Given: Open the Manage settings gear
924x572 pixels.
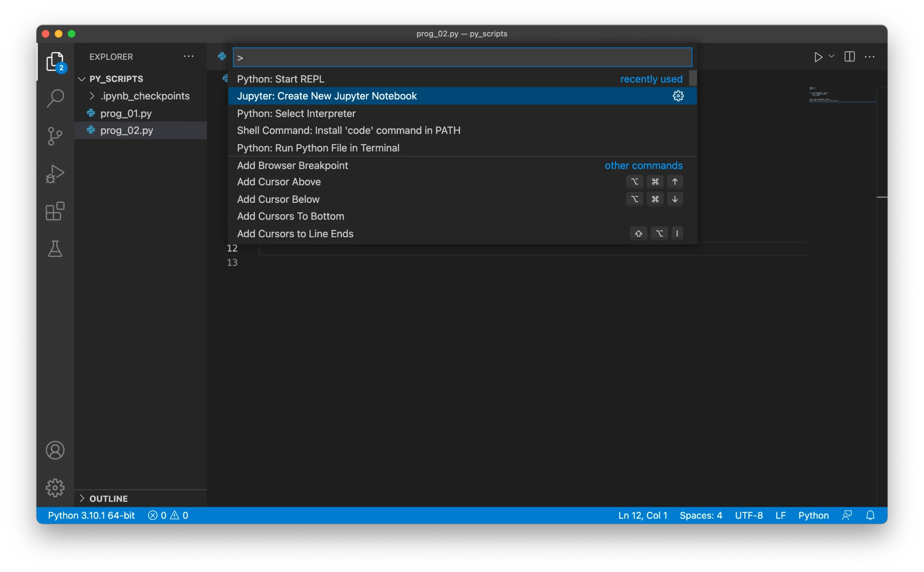Looking at the screenshot, I should pos(55,488).
